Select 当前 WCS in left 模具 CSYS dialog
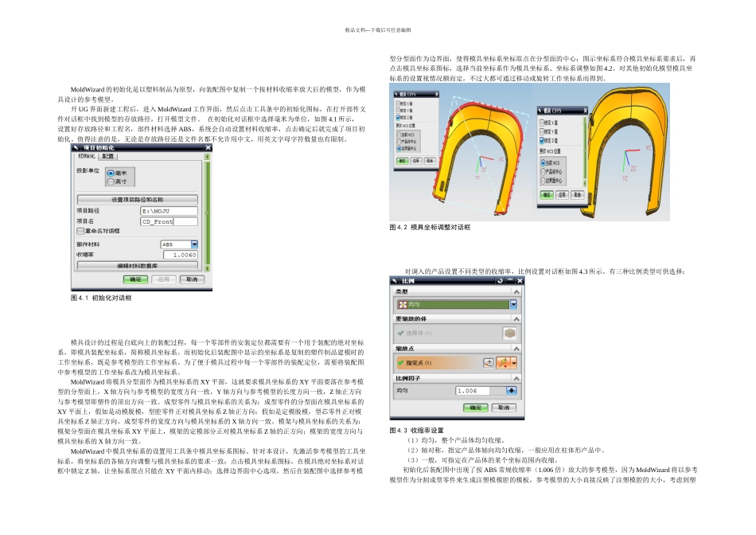 [x=399, y=135]
